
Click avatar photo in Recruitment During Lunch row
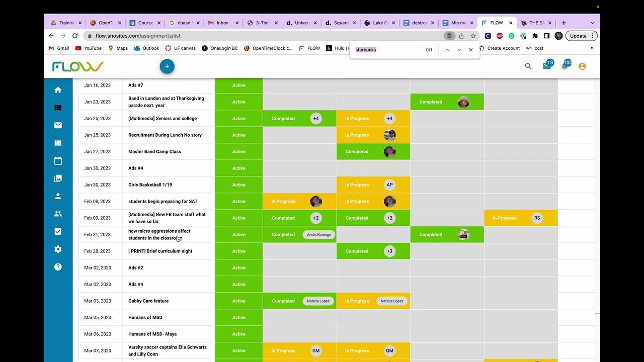[x=389, y=135]
